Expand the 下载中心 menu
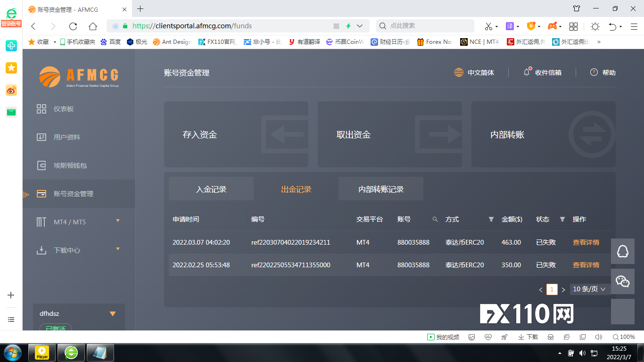This screenshot has width=644, height=362. point(118,249)
